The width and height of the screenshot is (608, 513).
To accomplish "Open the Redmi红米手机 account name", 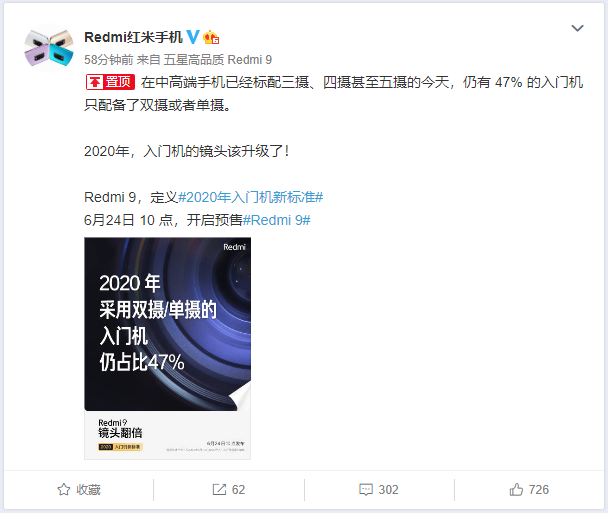I will (133, 37).
